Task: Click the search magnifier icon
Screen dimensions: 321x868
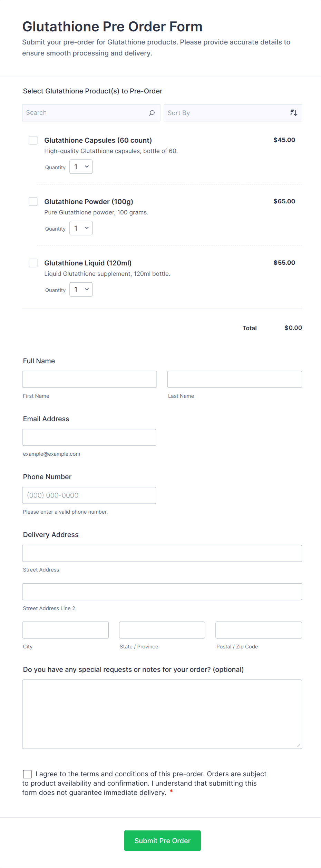Action: pyautogui.click(x=152, y=113)
